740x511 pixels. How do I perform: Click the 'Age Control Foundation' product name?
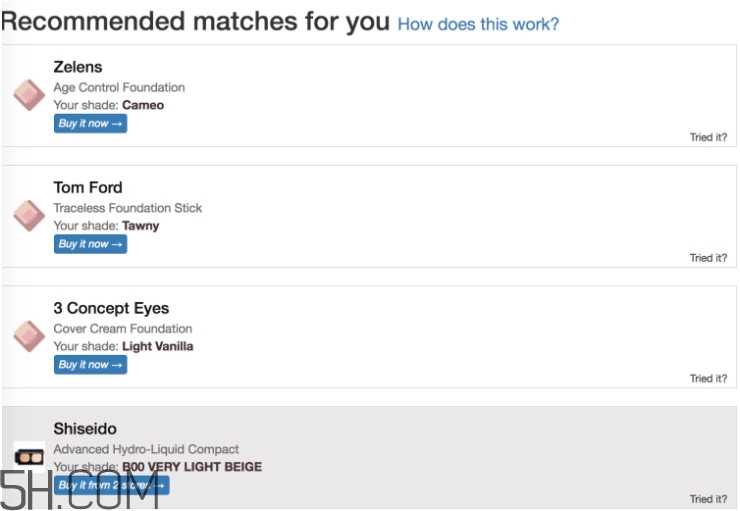(x=119, y=87)
